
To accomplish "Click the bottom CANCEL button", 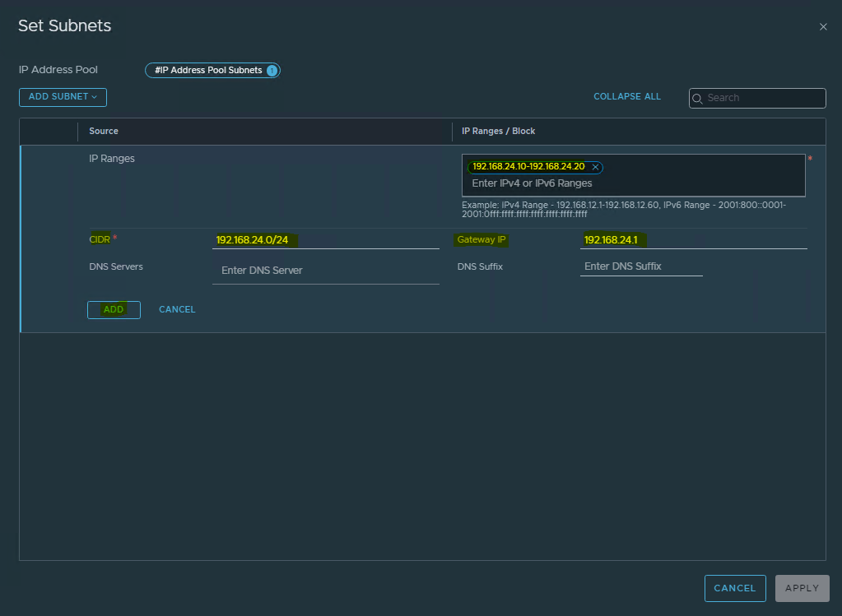I will pos(734,588).
